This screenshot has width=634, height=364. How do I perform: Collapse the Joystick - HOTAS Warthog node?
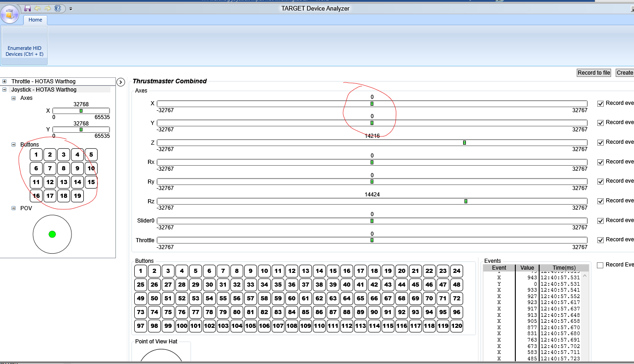[x=5, y=90]
